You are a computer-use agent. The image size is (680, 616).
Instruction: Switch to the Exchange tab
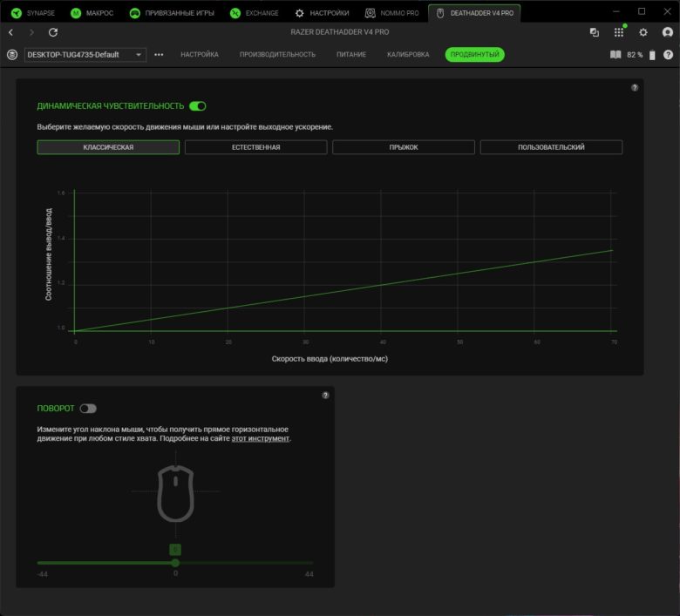click(x=255, y=13)
